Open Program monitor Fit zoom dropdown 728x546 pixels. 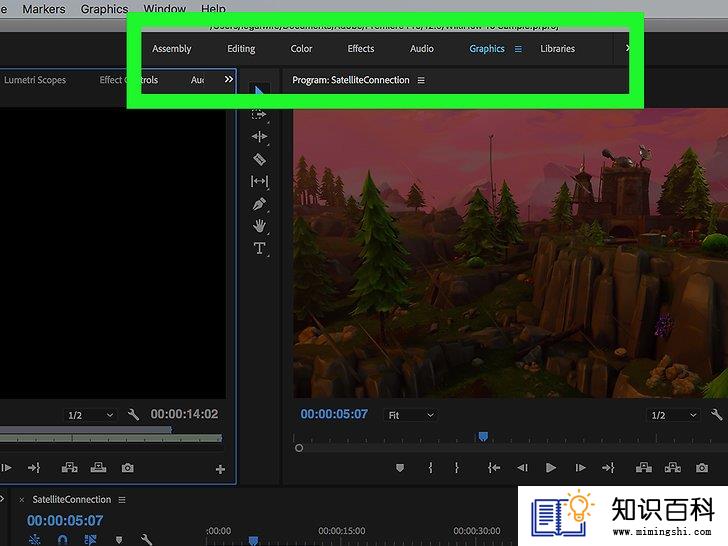click(x=410, y=415)
